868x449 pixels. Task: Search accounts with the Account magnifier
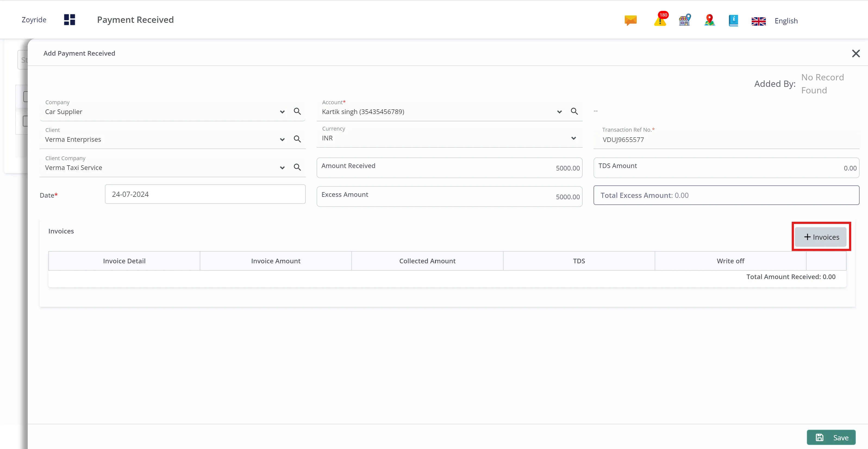[574, 111]
